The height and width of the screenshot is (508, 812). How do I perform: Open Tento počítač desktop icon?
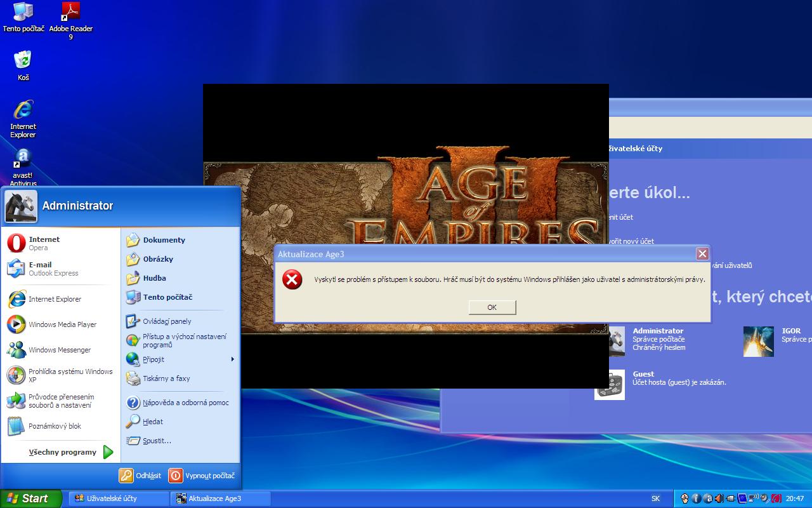point(23,13)
